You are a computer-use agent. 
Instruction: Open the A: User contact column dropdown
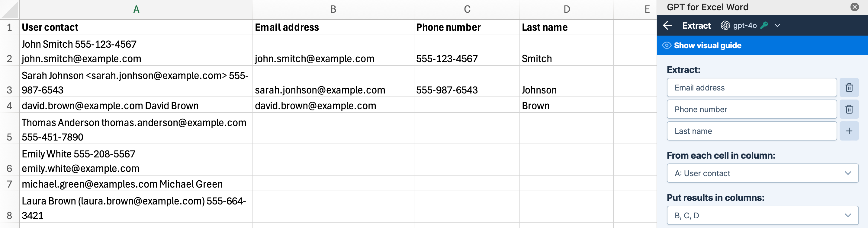pyautogui.click(x=763, y=173)
